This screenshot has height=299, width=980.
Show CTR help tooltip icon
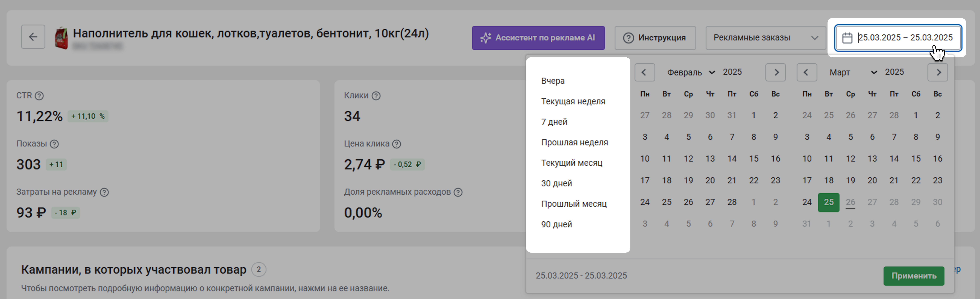pyautogui.click(x=39, y=96)
